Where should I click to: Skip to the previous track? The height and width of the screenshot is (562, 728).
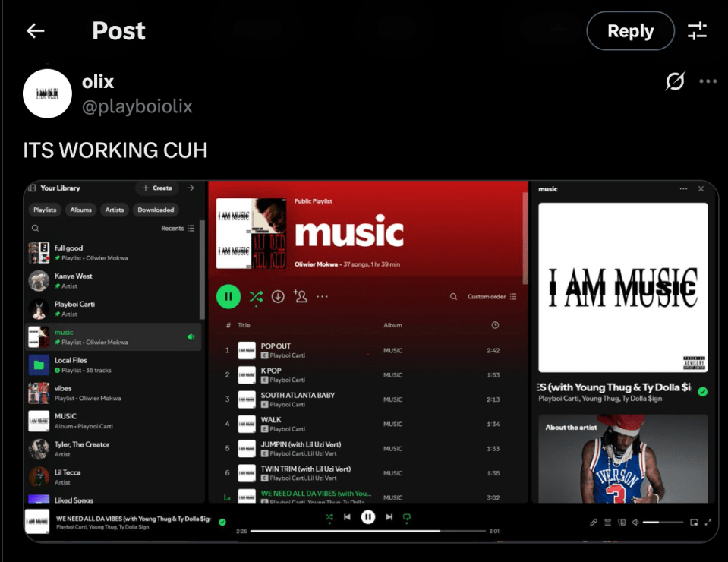(347, 517)
